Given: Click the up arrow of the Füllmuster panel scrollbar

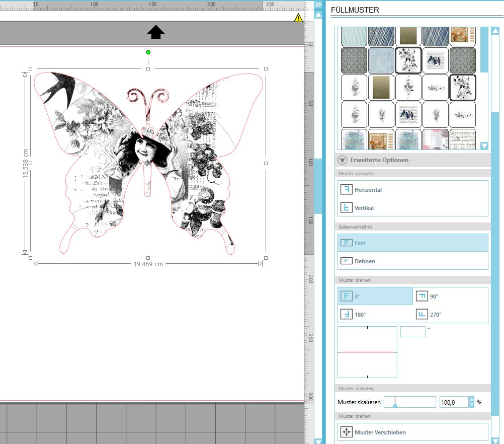Looking at the screenshot, I should click(495, 31).
